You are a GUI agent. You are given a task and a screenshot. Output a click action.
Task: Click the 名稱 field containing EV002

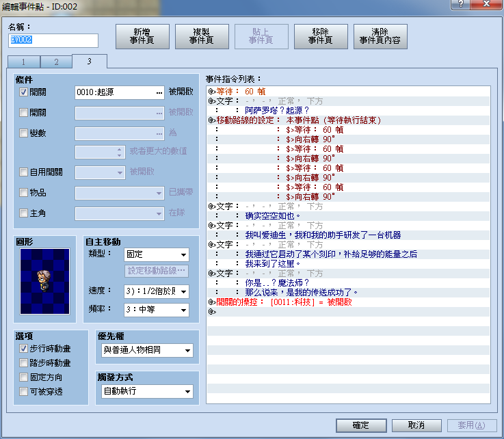click(53, 40)
